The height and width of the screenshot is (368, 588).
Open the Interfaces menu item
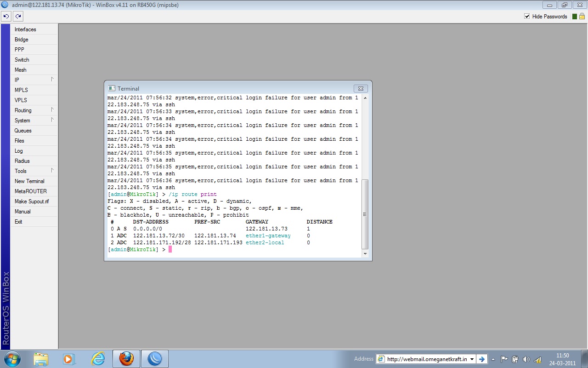(34, 29)
